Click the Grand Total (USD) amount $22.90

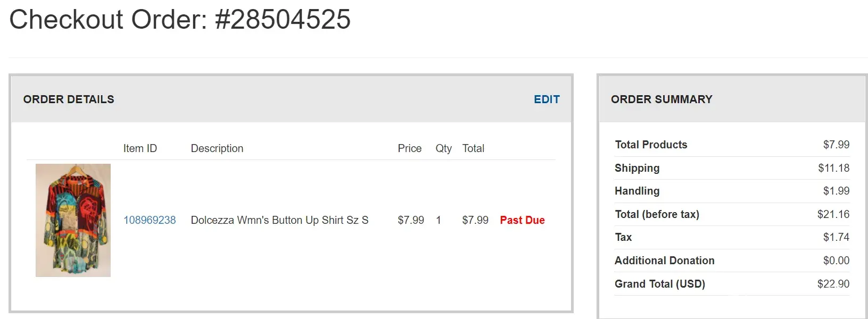[833, 284]
